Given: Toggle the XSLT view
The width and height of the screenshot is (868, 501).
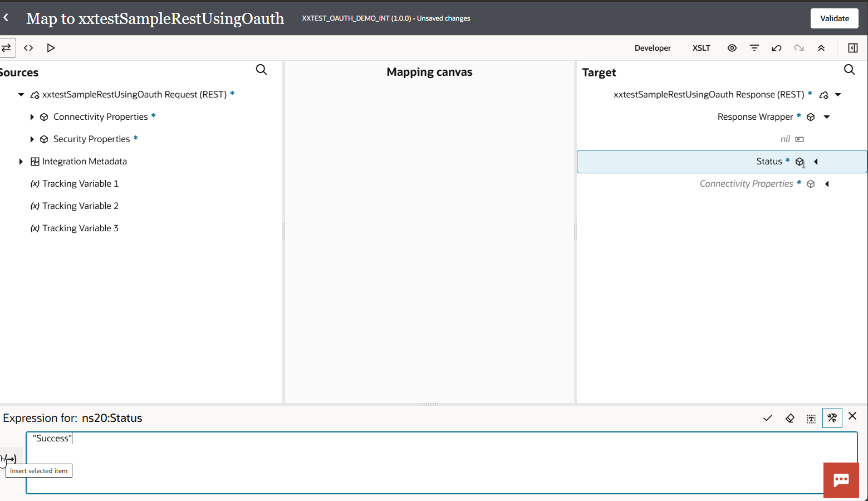Looking at the screenshot, I should point(701,48).
